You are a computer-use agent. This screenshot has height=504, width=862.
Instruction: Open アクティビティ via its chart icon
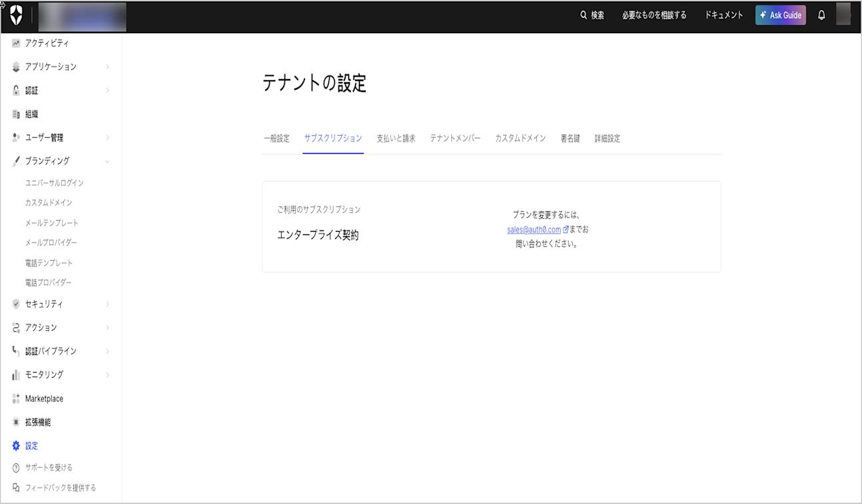pyautogui.click(x=15, y=43)
